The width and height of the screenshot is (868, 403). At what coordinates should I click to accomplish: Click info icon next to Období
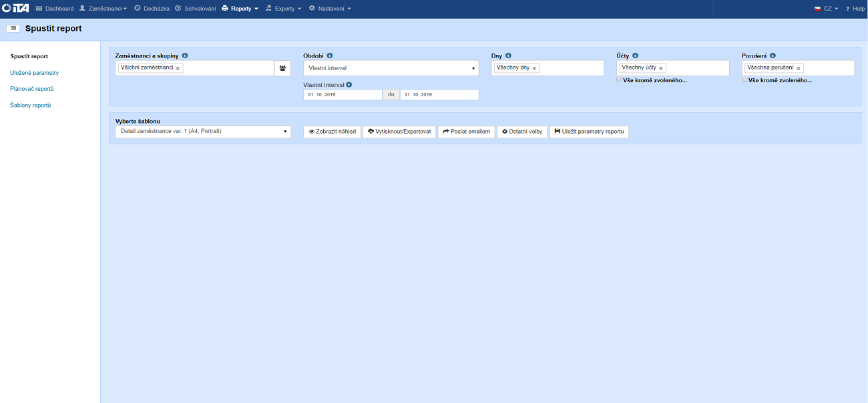[x=330, y=56]
